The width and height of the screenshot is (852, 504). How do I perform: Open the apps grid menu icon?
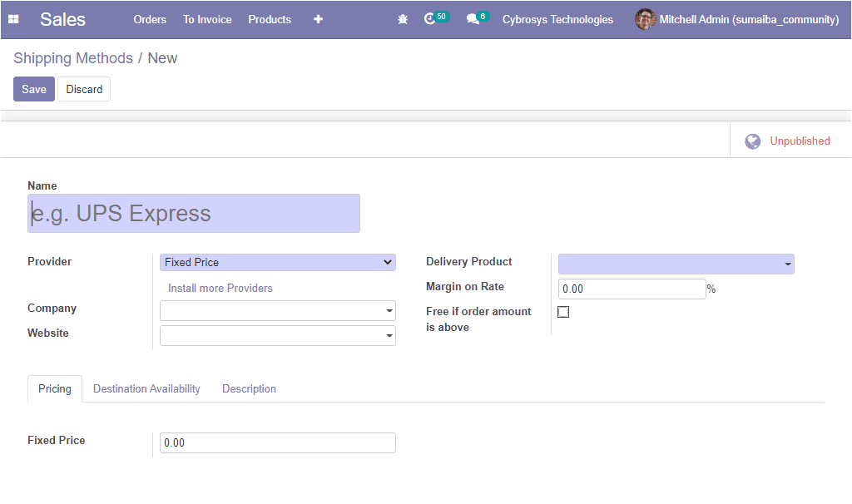[x=13, y=19]
